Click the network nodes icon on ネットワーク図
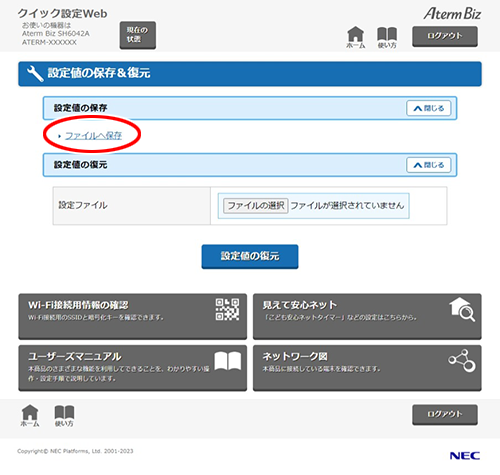Viewport: 500px width, 475px height. pyautogui.click(x=462, y=361)
